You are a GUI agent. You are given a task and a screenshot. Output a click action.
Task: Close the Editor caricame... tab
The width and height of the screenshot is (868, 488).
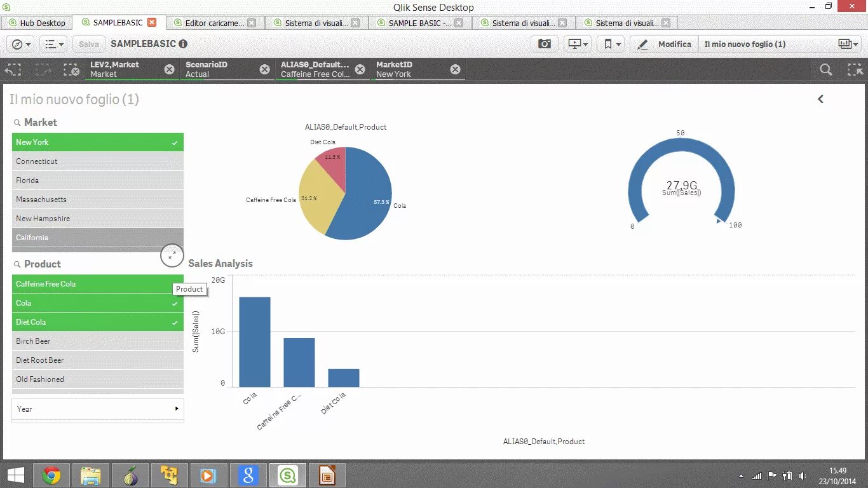point(252,23)
